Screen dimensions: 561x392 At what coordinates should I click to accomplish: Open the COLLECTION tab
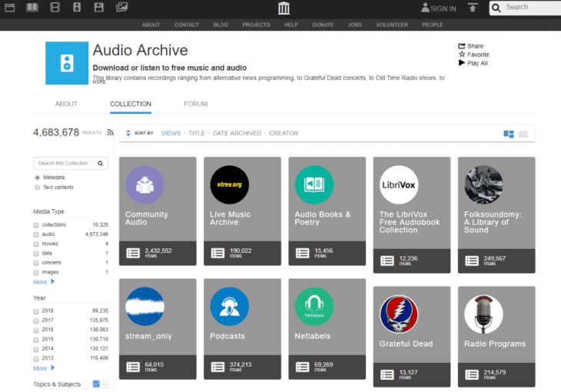point(131,104)
